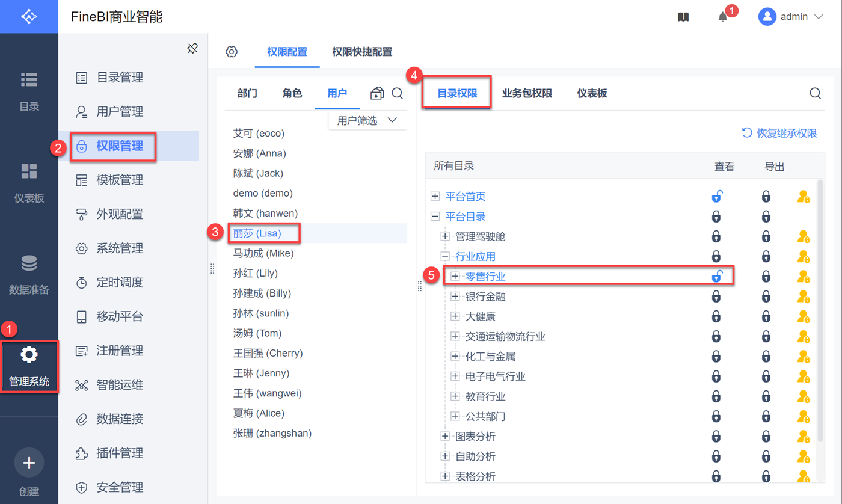The width and height of the screenshot is (842, 504).
Task: Open the 用户筛选 dropdown
Action: tap(367, 121)
